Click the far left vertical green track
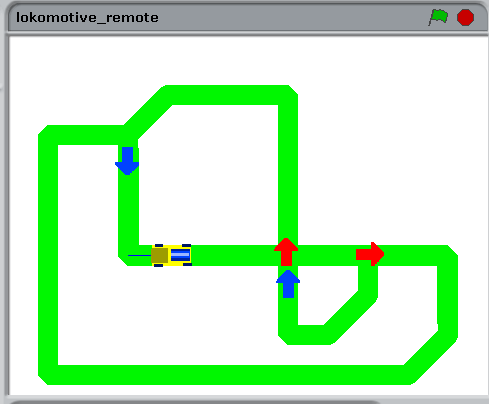Image resolution: width=489 pixels, height=404 pixels. [48, 255]
